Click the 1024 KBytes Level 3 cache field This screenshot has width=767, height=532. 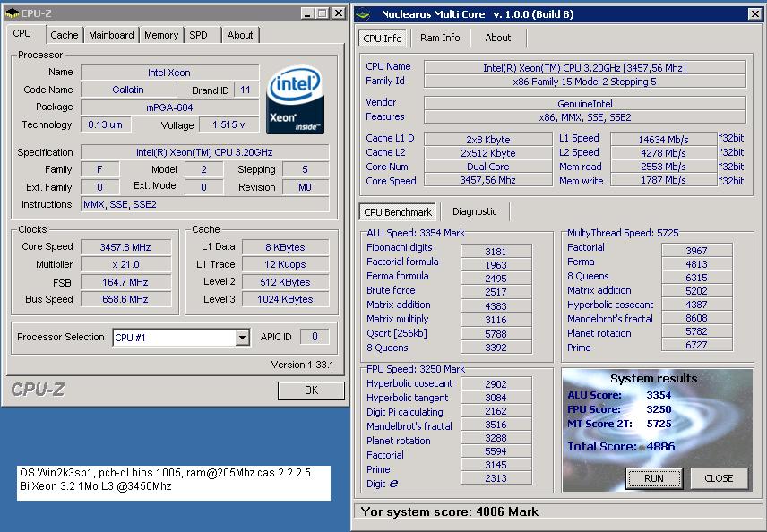(x=285, y=299)
